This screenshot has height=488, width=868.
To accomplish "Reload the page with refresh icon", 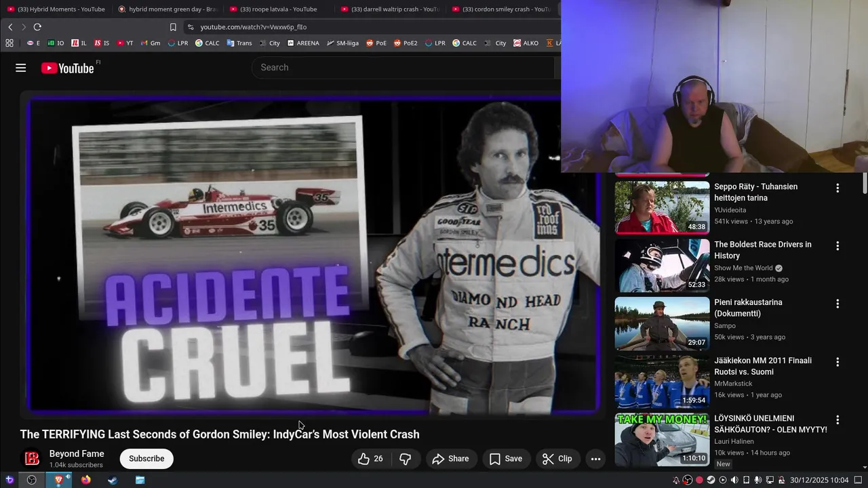I will 37,27.
